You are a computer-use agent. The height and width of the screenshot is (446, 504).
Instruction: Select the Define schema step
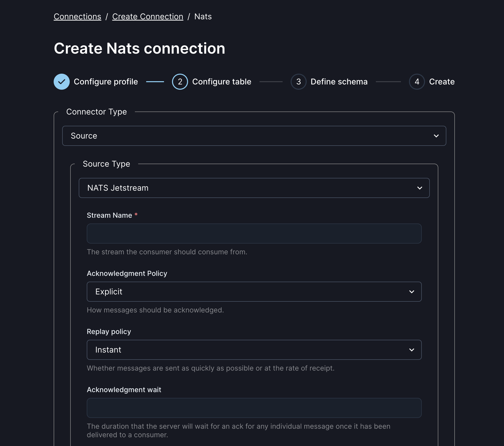(x=339, y=81)
